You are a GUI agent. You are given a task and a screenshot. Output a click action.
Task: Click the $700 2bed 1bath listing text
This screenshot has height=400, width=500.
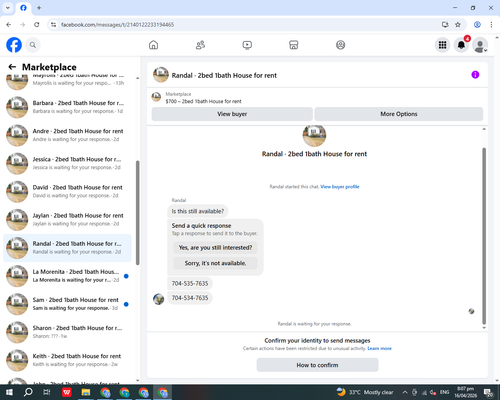[x=203, y=101]
